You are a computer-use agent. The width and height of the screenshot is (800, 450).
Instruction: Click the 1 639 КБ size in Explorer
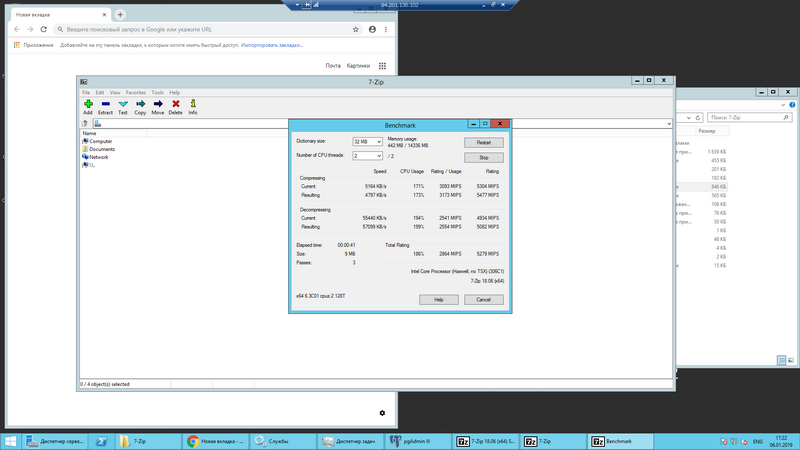[717, 152]
